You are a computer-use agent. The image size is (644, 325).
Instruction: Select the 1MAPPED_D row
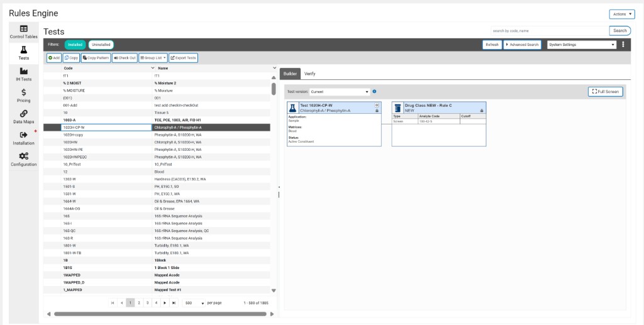click(x=157, y=282)
